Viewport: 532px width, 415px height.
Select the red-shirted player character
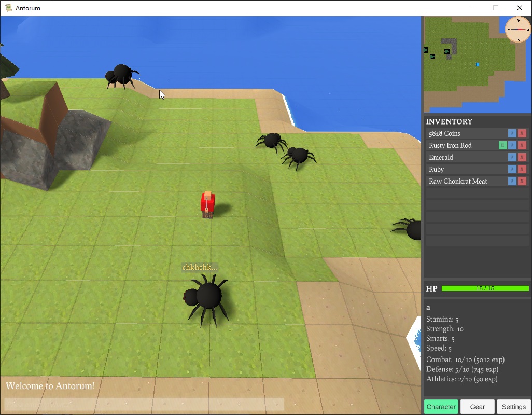pyautogui.click(x=207, y=204)
